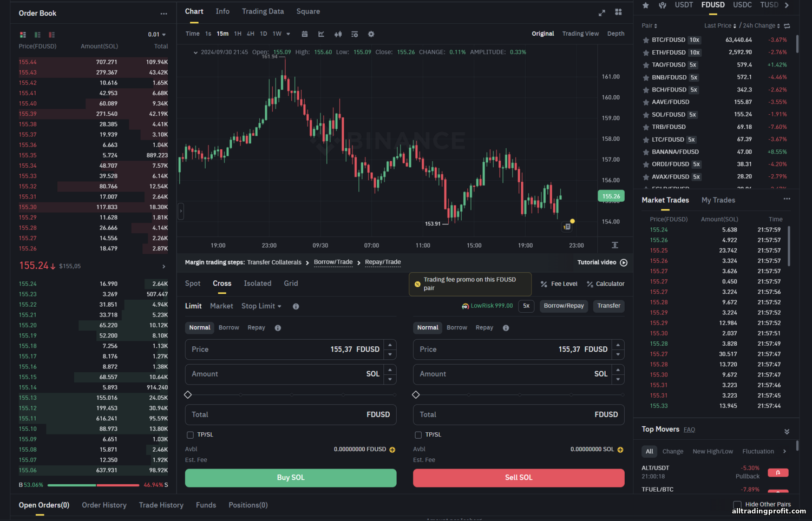
Task: Select Normal mode on sell form
Action: tap(428, 328)
